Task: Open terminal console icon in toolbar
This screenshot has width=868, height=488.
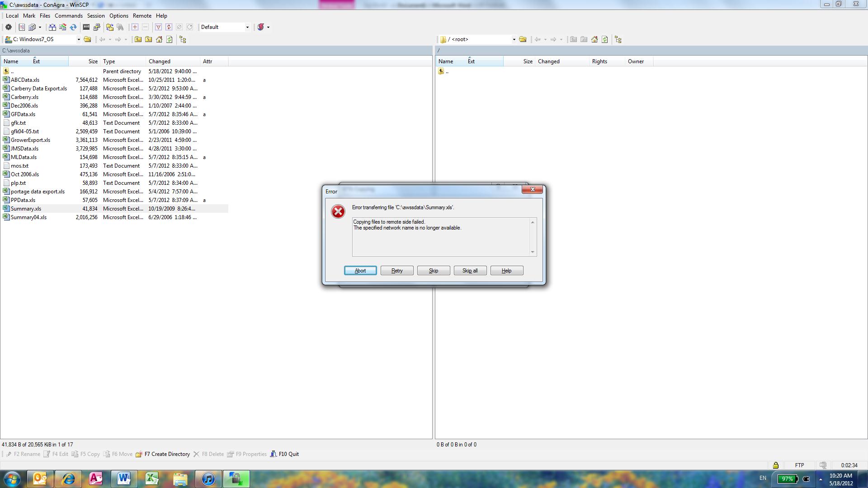Action: coord(86,27)
